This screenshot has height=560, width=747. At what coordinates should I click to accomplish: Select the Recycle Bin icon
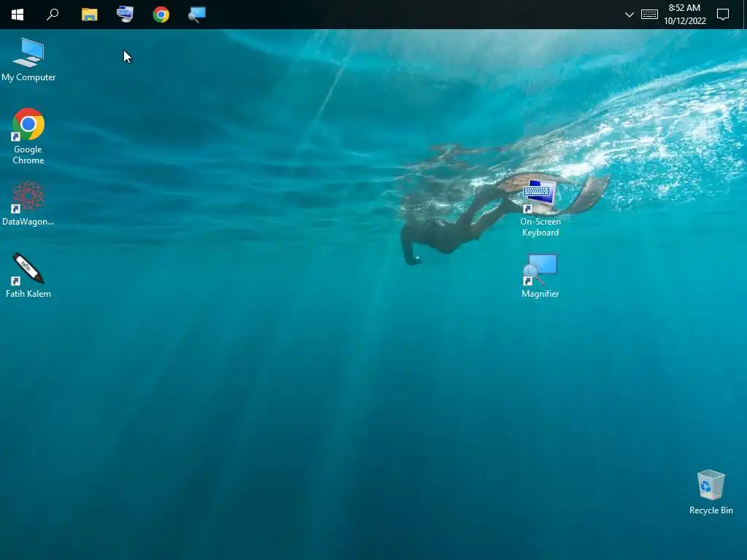pyautogui.click(x=711, y=492)
